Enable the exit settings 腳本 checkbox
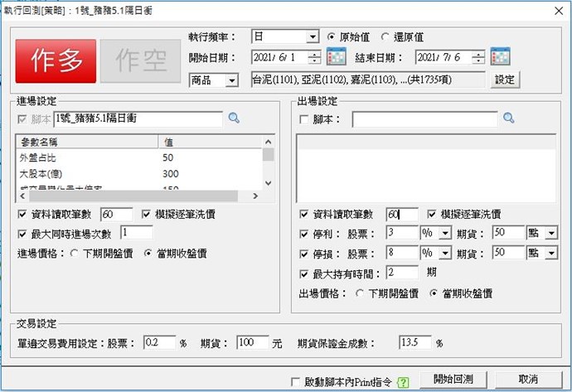The width and height of the screenshot is (572, 392). 304,120
